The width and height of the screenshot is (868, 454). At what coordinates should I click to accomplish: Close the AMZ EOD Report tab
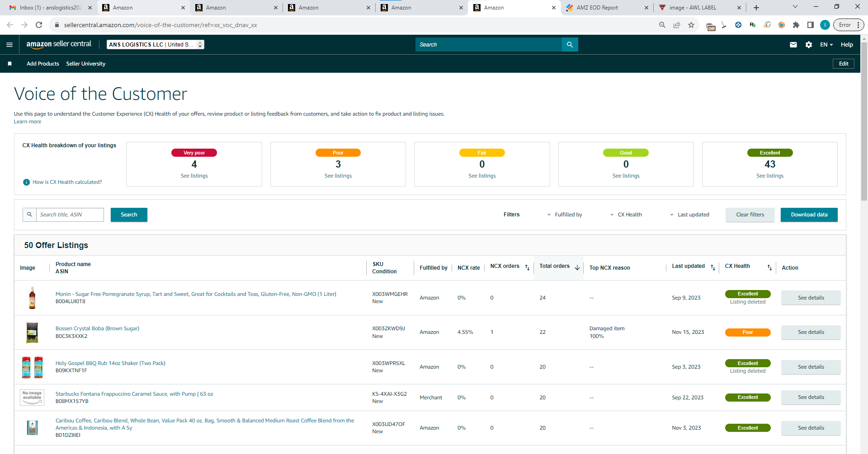click(x=646, y=8)
